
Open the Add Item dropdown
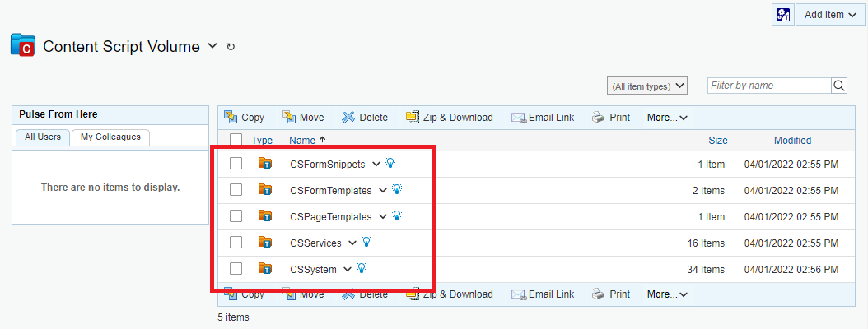pyautogui.click(x=830, y=15)
